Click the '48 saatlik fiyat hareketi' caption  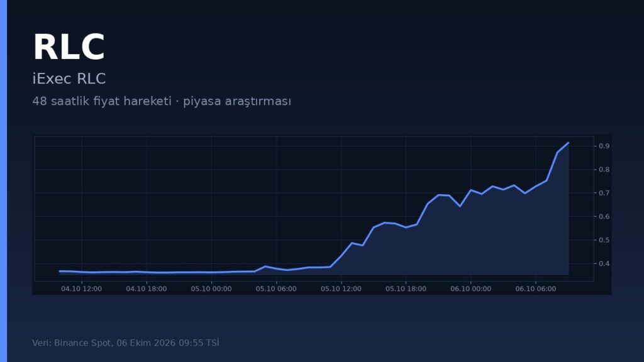coord(162,101)
